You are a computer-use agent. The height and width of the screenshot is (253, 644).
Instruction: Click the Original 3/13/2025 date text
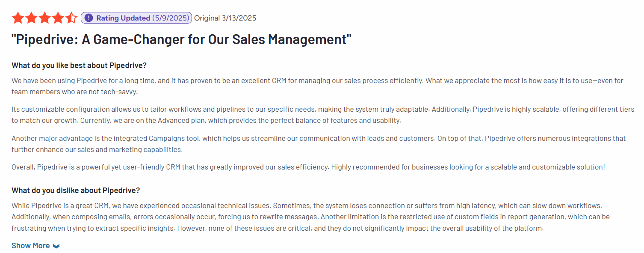pos(225,18)
